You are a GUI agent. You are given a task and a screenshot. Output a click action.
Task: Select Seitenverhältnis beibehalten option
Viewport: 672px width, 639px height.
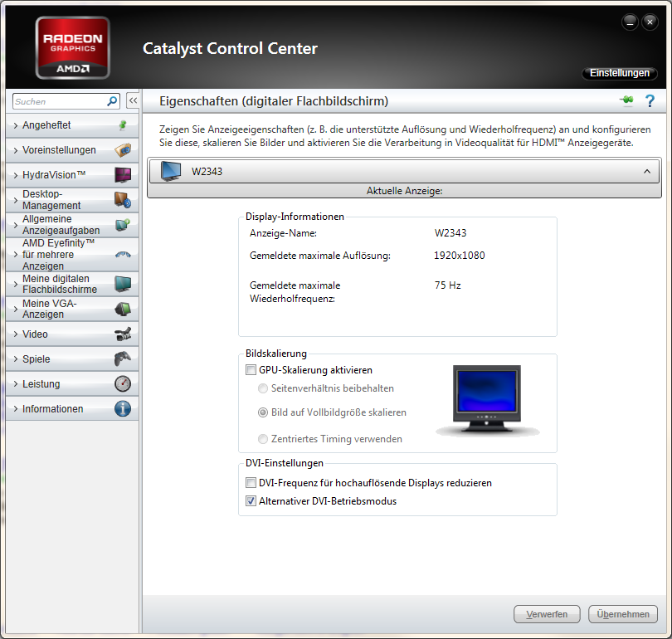pos(263,388)
